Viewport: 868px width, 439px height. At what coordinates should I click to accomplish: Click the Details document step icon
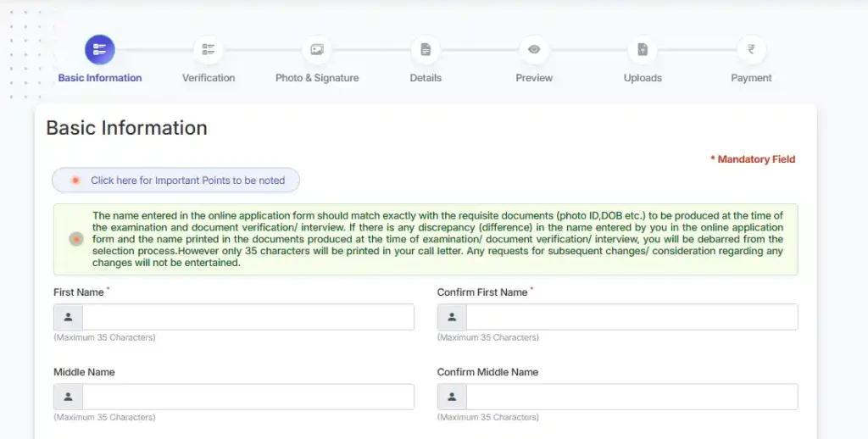point(426,50)
